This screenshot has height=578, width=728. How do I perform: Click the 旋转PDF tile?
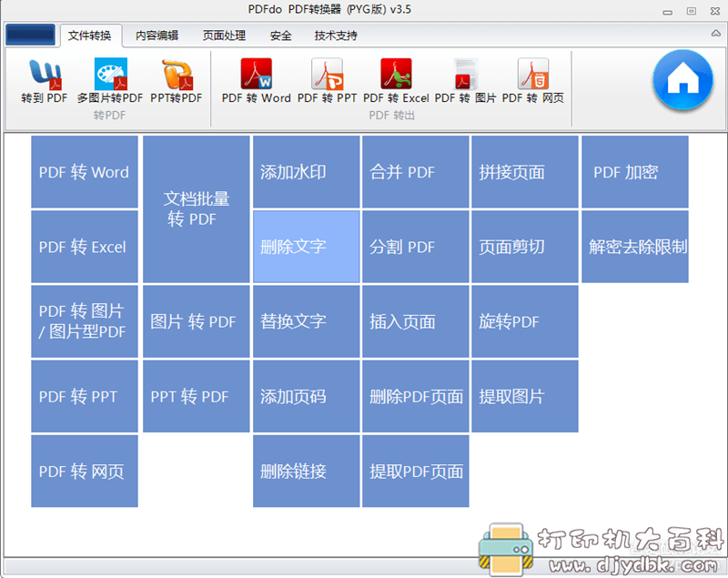tap(525, 321)
